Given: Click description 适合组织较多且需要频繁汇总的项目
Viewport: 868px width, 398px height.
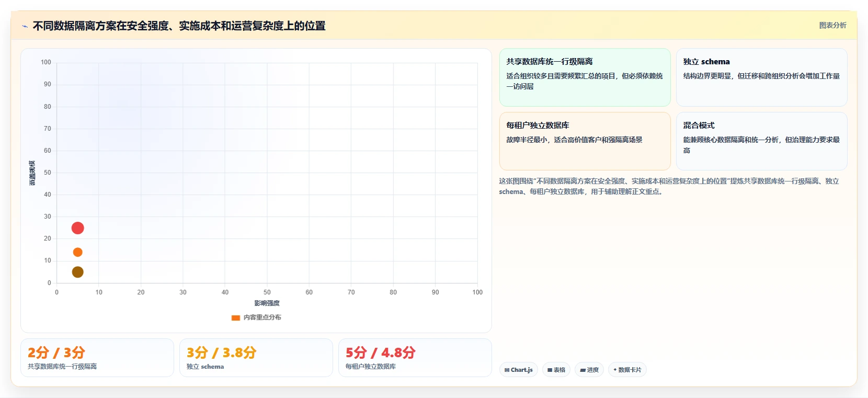Looking at the screenshot, I should tap(585, 81).
